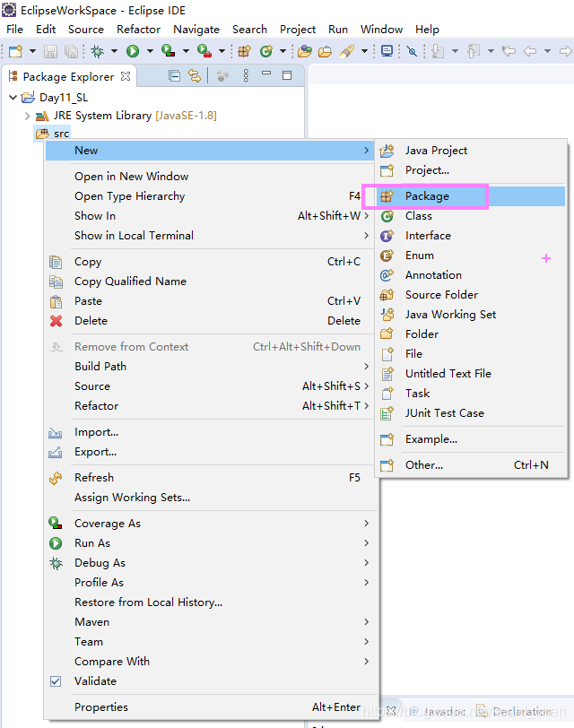The width and height of the screenshot is (574, 728).
Task: Expand the Build Path submenu
Action: tap(210, 367)
